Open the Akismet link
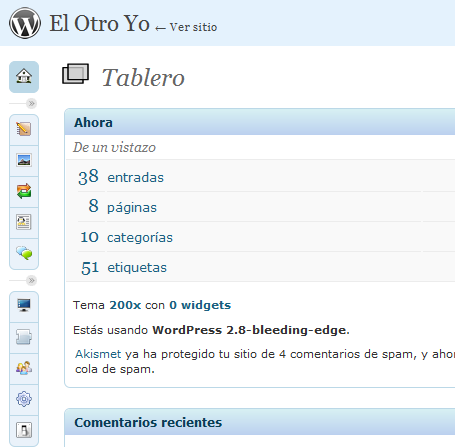Image resolution: width=455 pixels, height=447 pixels. pos(98,354)
